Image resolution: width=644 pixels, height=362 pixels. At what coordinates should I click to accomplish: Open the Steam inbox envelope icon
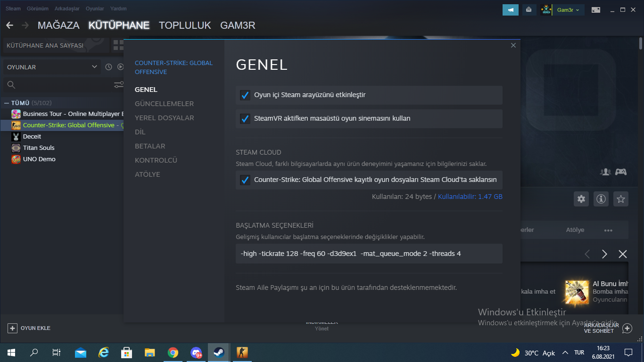coord(529,9)
